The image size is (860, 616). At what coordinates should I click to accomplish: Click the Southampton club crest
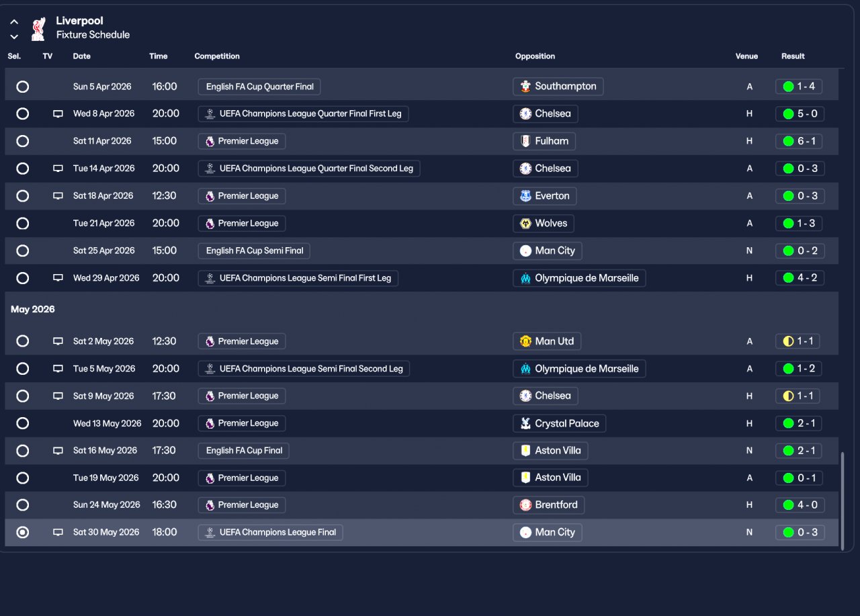(x=525, y=87)
